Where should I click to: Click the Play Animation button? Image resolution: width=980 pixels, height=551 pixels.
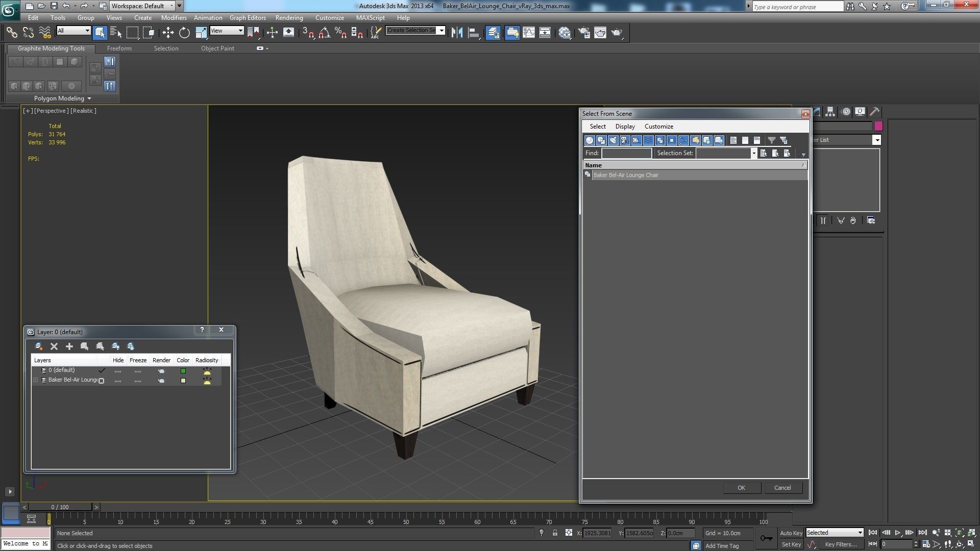click(897, 533)
